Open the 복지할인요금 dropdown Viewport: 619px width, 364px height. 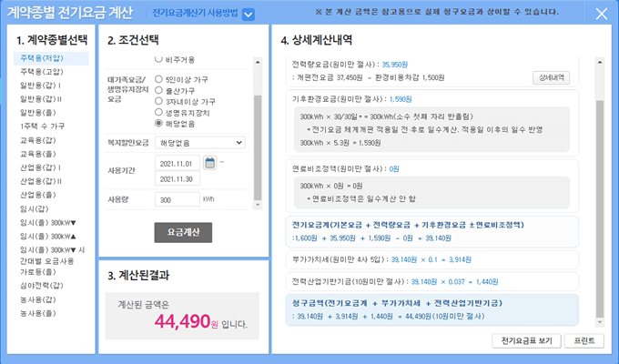[200, 143]
